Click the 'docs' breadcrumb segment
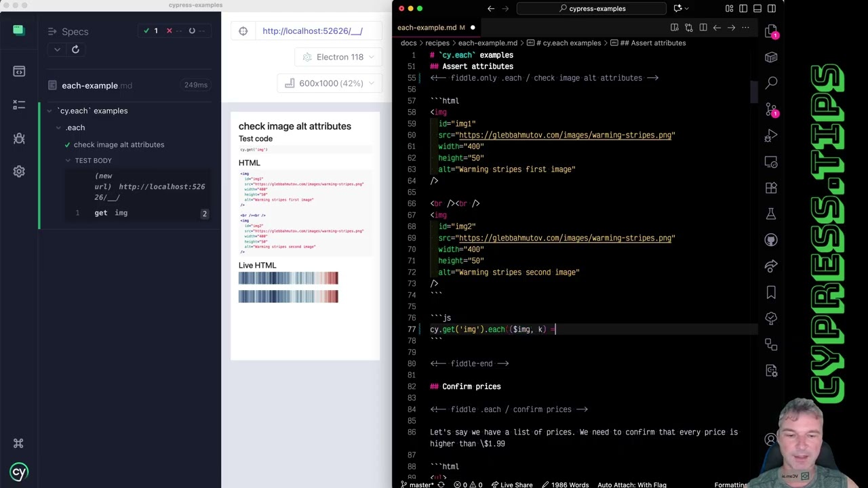 (x=408, y=43)
